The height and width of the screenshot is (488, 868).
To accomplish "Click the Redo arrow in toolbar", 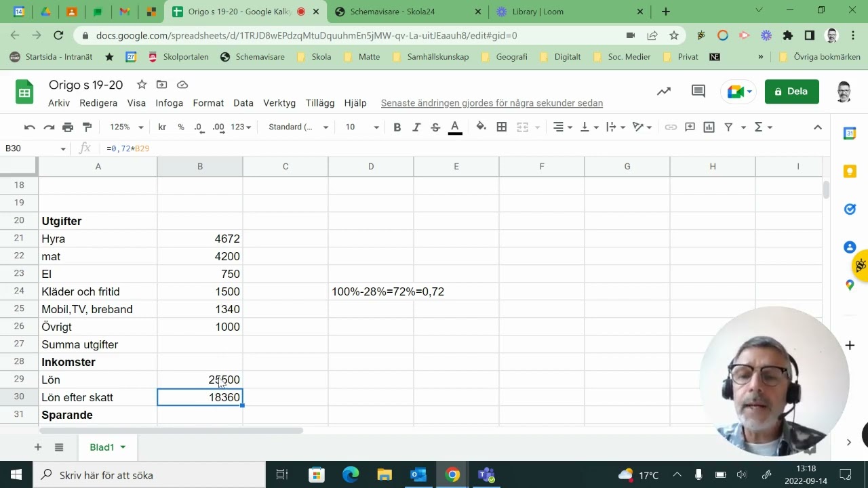I will (49, 127).
